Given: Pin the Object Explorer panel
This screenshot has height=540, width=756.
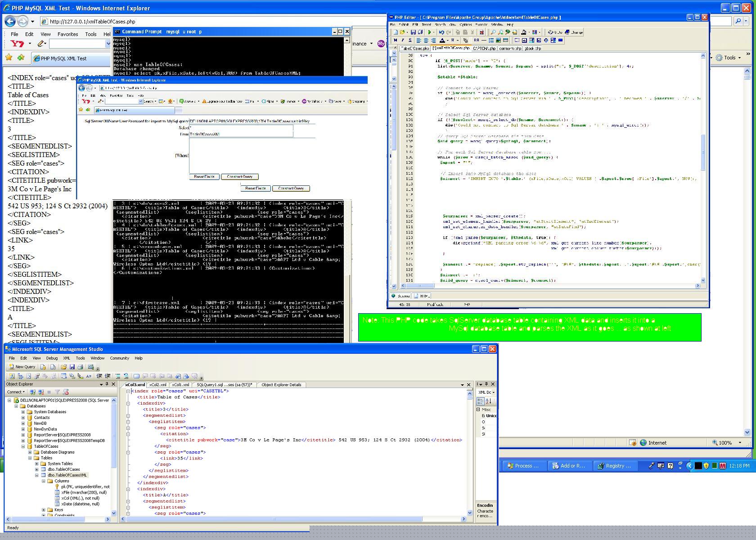Looking at the screenshot, I should pos(107,384).
